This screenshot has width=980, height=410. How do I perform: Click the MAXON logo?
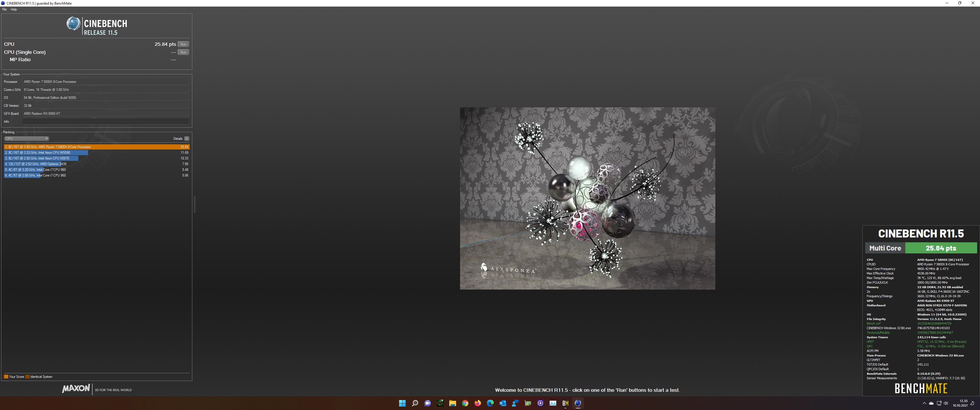(76, 388)
